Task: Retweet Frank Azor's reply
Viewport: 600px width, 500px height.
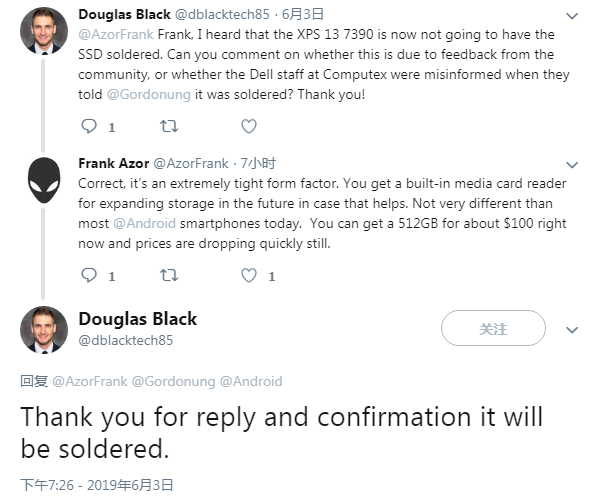Action: pyautogui.click(x=168, y=275)
